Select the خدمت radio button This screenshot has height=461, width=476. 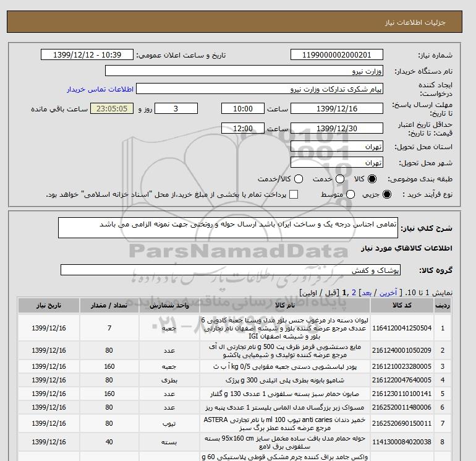pos(340,179)
